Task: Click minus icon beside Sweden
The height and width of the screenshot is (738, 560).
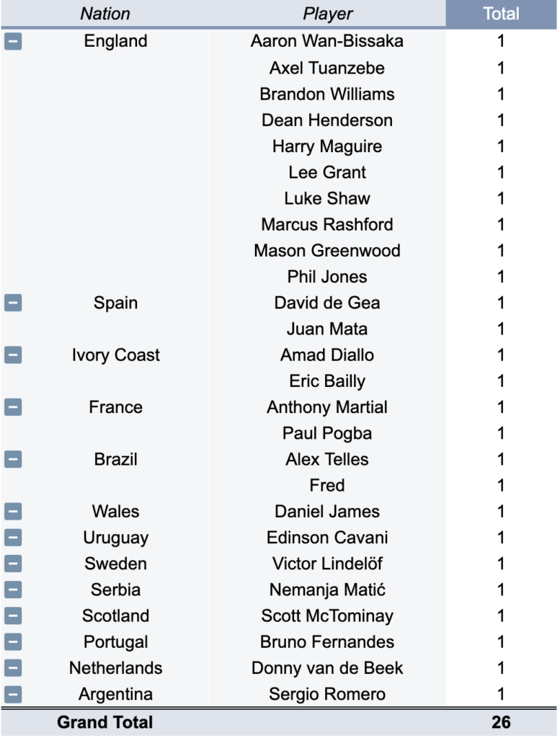Action: (13, 564)
